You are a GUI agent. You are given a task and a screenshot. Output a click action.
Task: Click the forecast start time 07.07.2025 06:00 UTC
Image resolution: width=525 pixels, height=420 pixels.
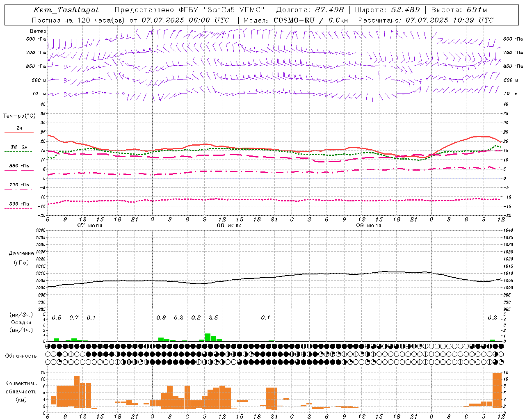click(185, 20)
